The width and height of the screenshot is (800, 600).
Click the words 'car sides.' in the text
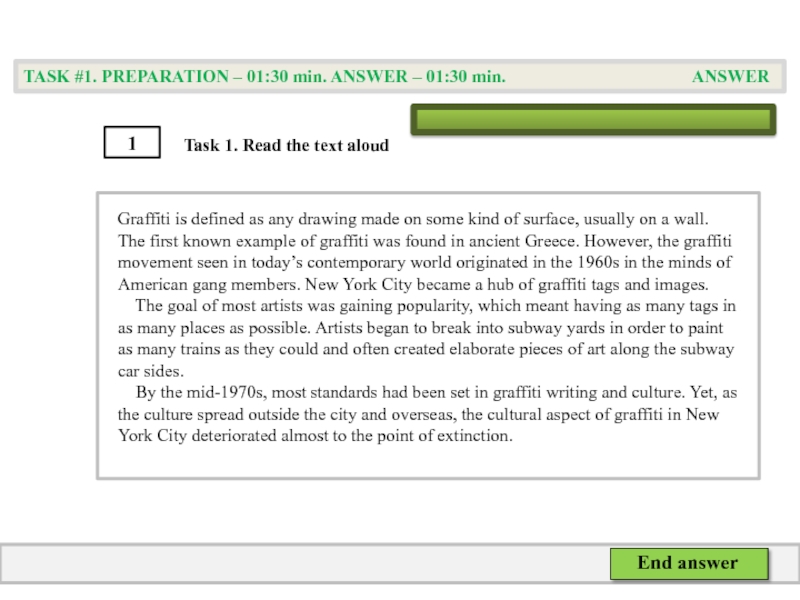[150, 371]
